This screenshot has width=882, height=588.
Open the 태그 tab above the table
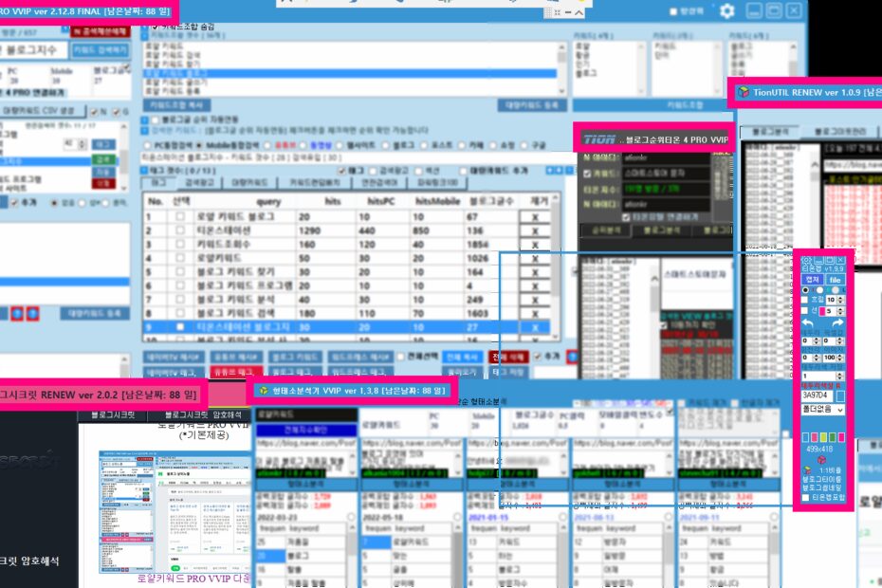(x=158, y=182)
